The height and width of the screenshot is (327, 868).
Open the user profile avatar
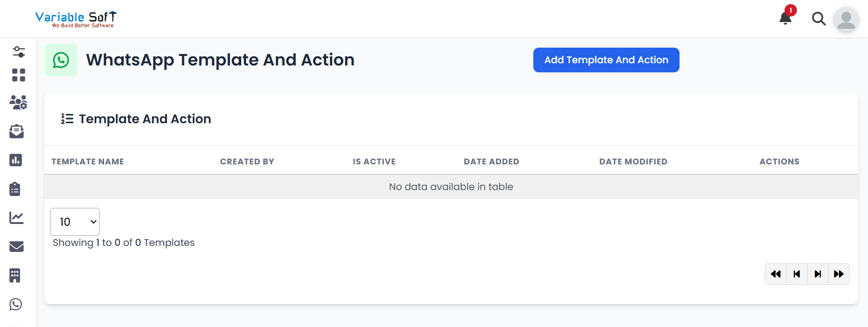[x=846, y=19]
